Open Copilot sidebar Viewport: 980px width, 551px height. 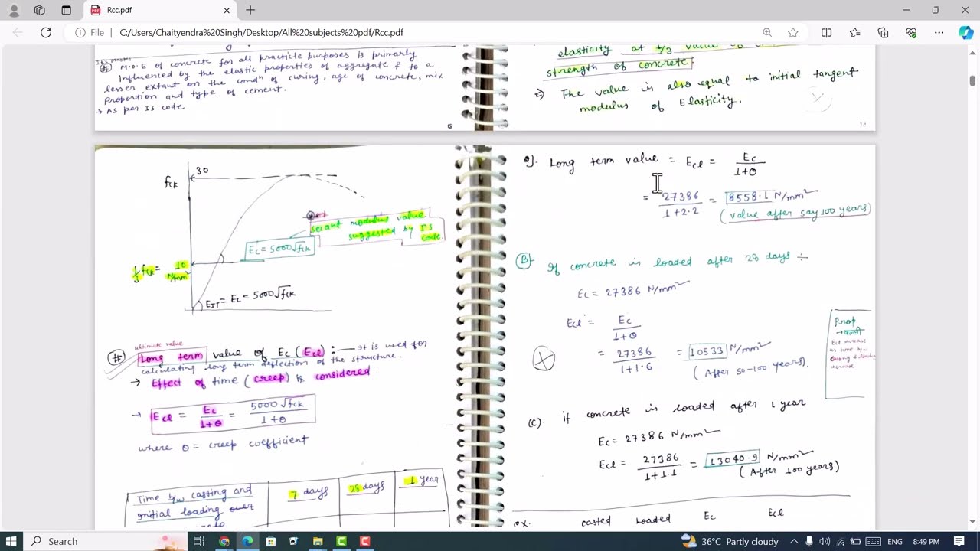point(965,32)
